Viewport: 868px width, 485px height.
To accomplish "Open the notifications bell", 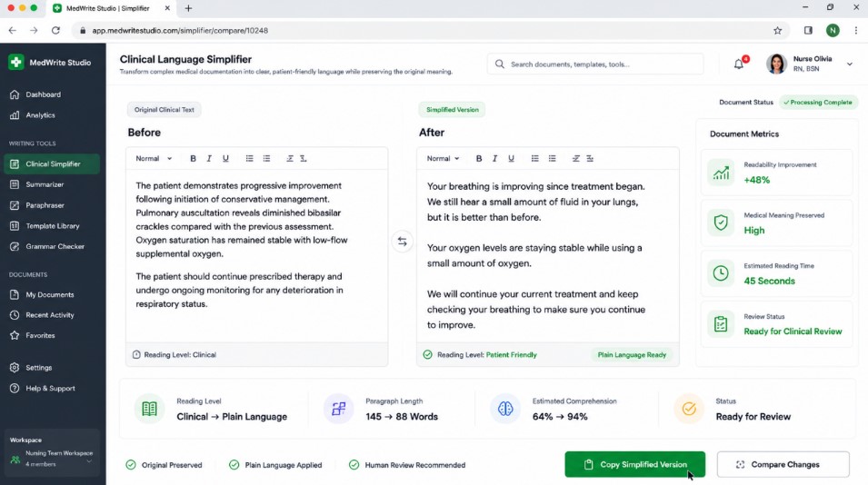I will pyautogui.click(x=739, y=64).
